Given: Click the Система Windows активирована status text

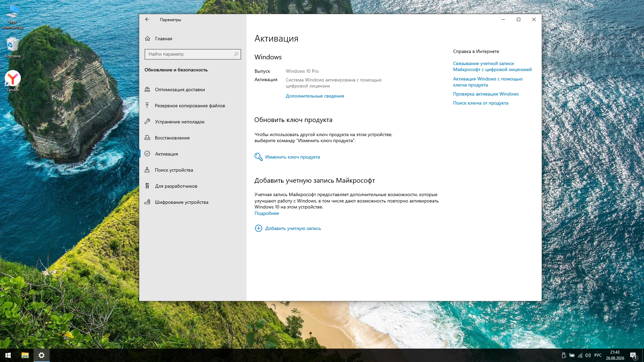Looking at the screenshot, I should point(334,83).
